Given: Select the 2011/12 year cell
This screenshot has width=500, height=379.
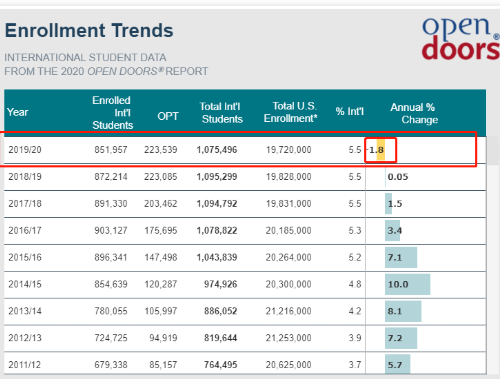Looking at the screenshot, I should coord(25,365).
